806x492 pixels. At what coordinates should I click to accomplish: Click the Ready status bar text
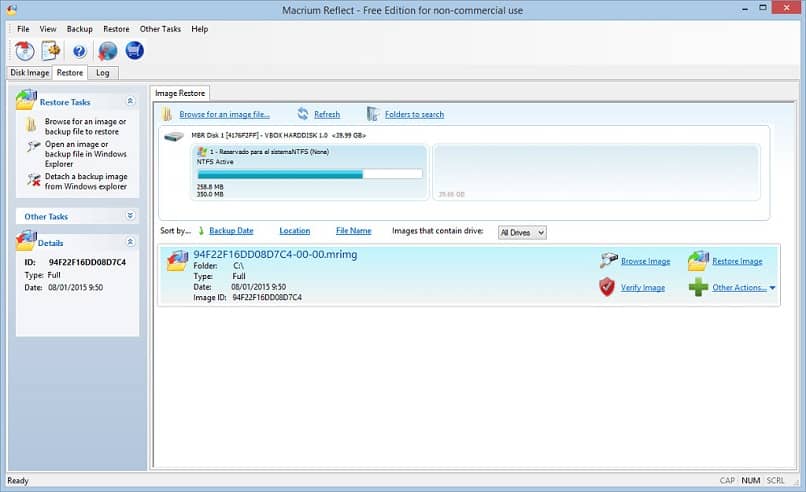click(x=18, y=480)
